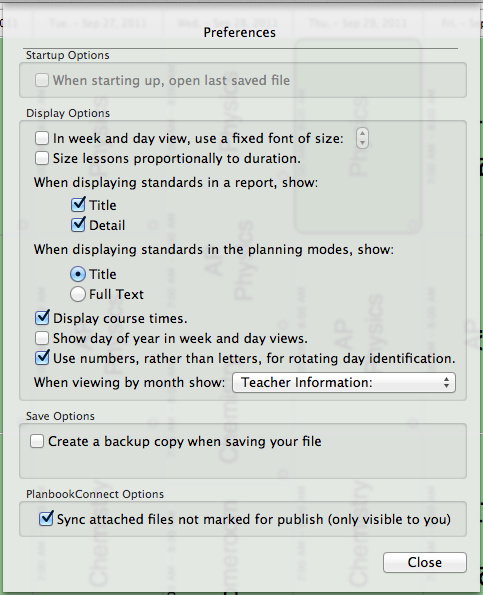Viewport: 483px width, 595px height.
Task: Select the Full Text radio button
Action: [78, 294]
